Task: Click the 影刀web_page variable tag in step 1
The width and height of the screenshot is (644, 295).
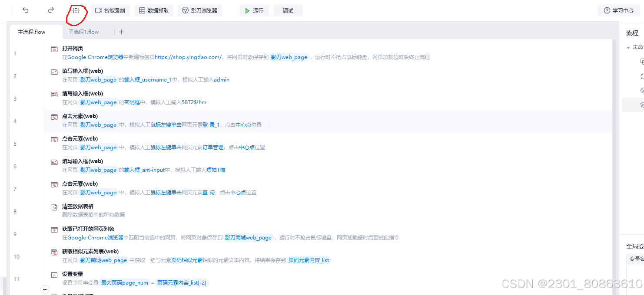Action: tap(289, 57)
